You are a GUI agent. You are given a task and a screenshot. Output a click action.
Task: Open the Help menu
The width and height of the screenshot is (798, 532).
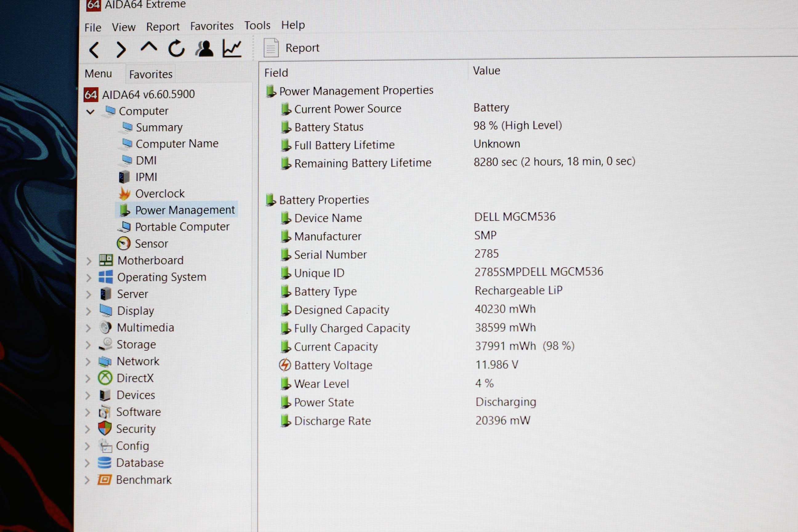click(x=293, y=25)
